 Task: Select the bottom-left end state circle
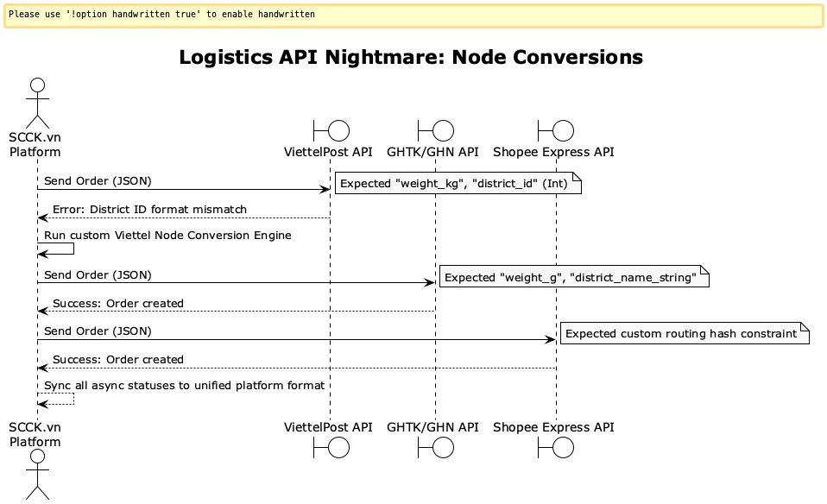pos(37,456)
